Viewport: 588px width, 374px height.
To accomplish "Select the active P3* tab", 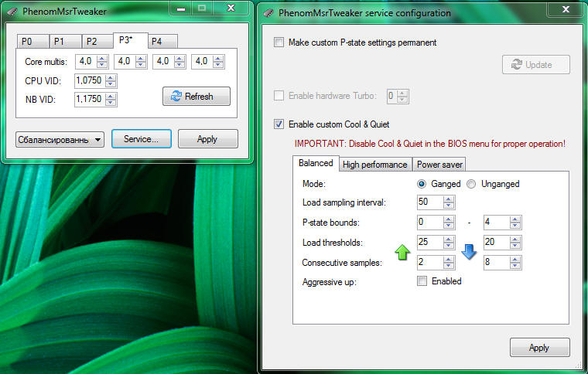I will pyautogui.click(x=131, y=40).
